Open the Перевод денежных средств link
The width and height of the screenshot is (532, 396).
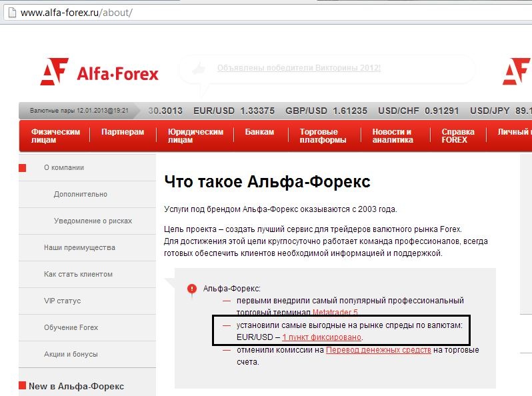coord(378,350)
